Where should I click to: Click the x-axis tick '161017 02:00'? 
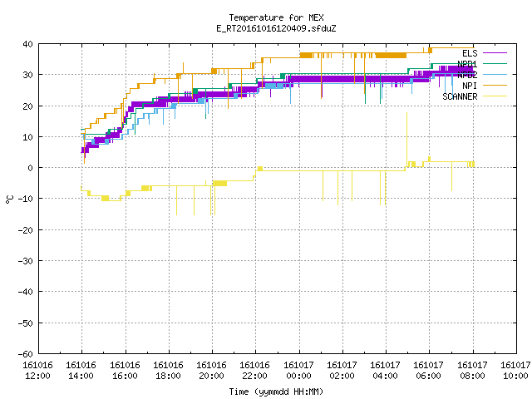click(342, 371)
